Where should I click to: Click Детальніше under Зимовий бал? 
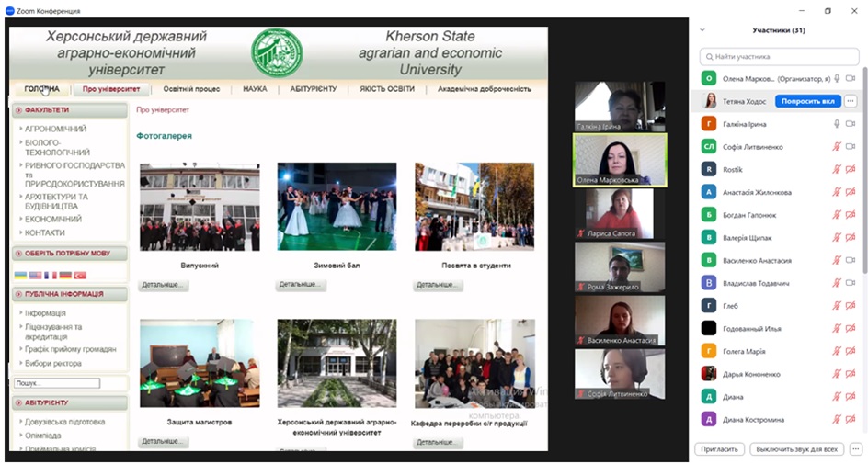[300, 285]
